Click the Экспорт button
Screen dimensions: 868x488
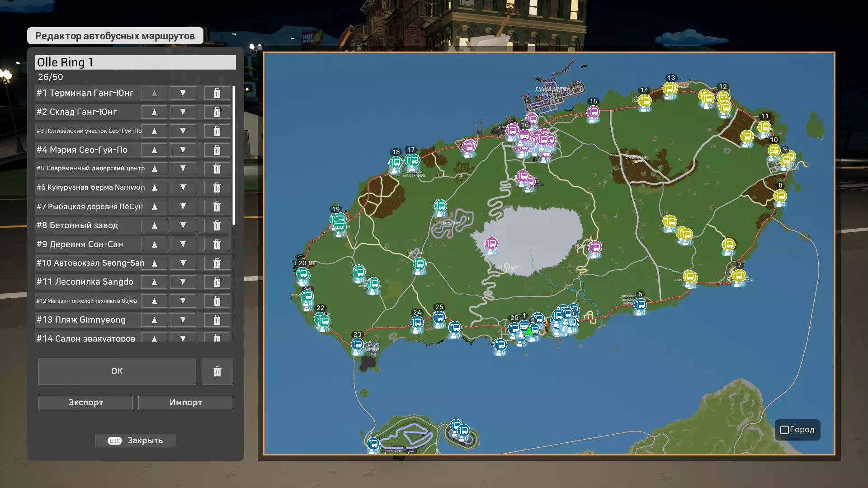[85, 403]
